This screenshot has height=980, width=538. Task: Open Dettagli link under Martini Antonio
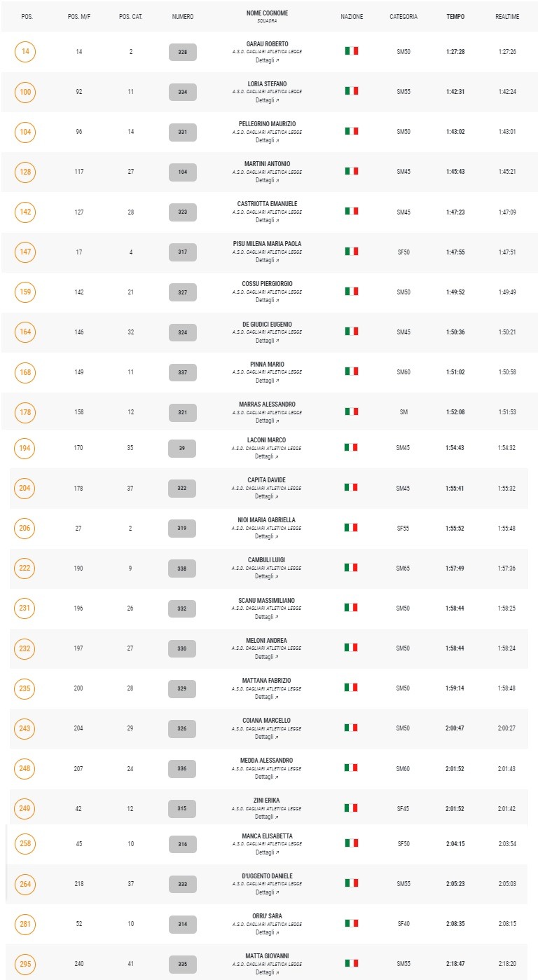pos(267,180)
